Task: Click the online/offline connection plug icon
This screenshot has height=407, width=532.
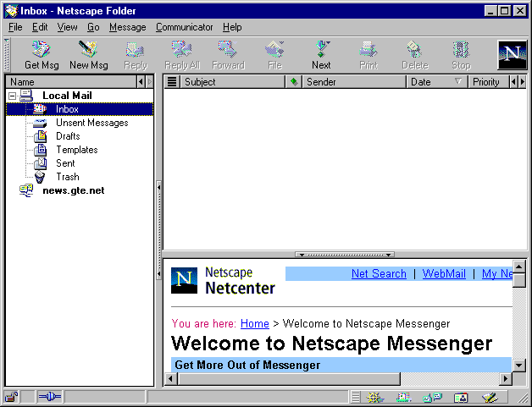Action: [x=50, y=397]
